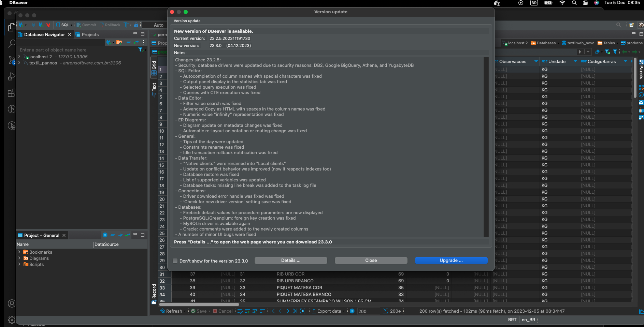Image resolution: width=644 pixels, height=327 pixels.
Task: Click the transaction lock icon in main toolbar
Action: tap(136, 25)
